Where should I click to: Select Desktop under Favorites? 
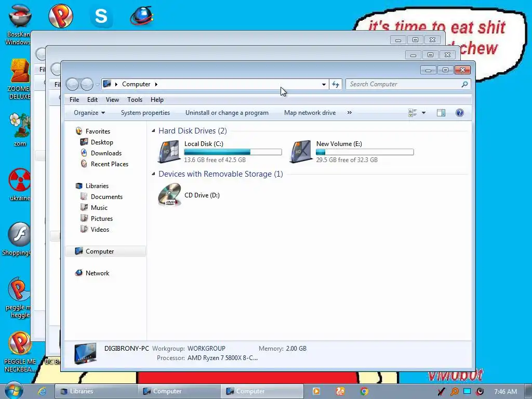102,142
